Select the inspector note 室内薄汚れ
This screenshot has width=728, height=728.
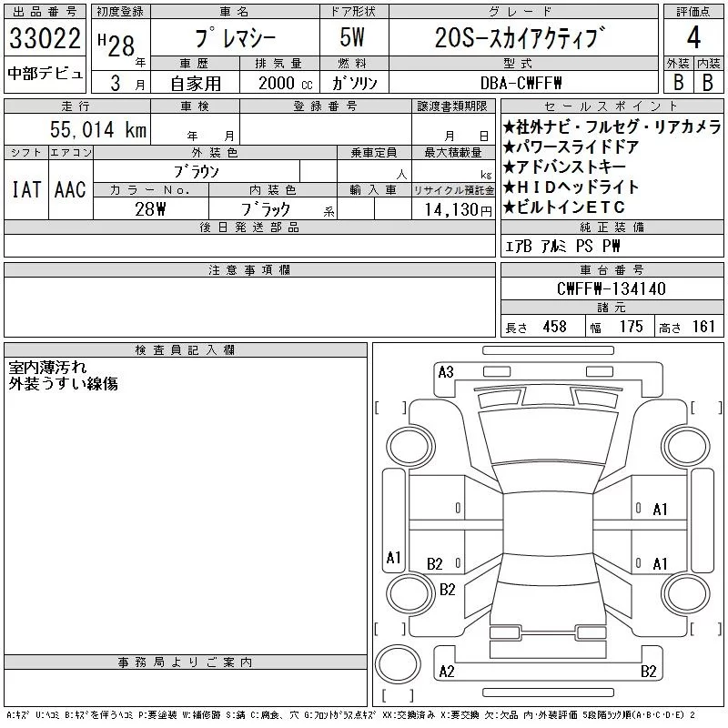[47, 368]
